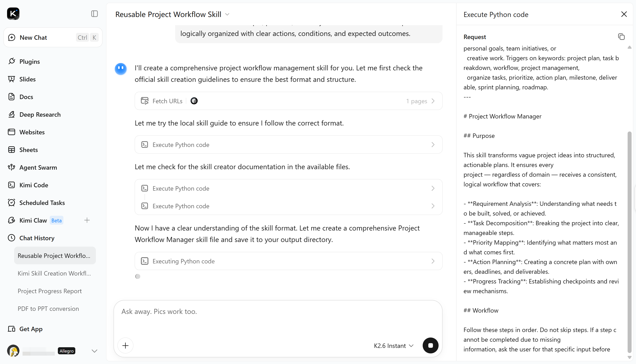The width and height of the screenshot is (636, 364).
Task: Open the Executing Python code step
Action: [288, 261]
